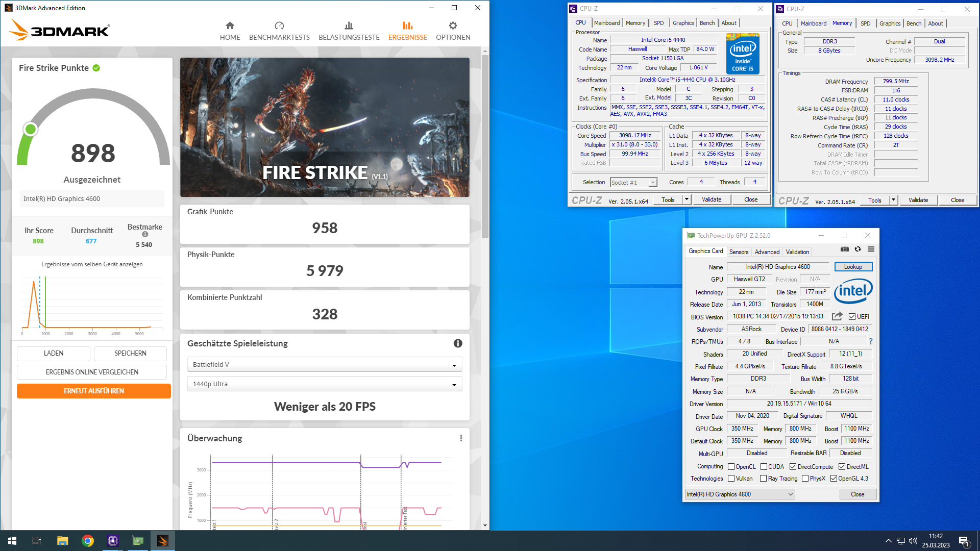This screenshot has height=551, width=980.
Task: Toggle PhysX checkbox in GPU-Z
Action: pos(805,479)
